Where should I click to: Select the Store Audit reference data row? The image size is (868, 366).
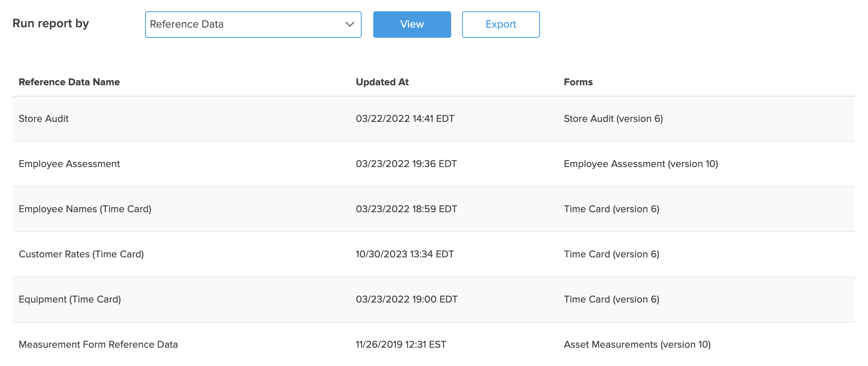click(x=44, y=119)
